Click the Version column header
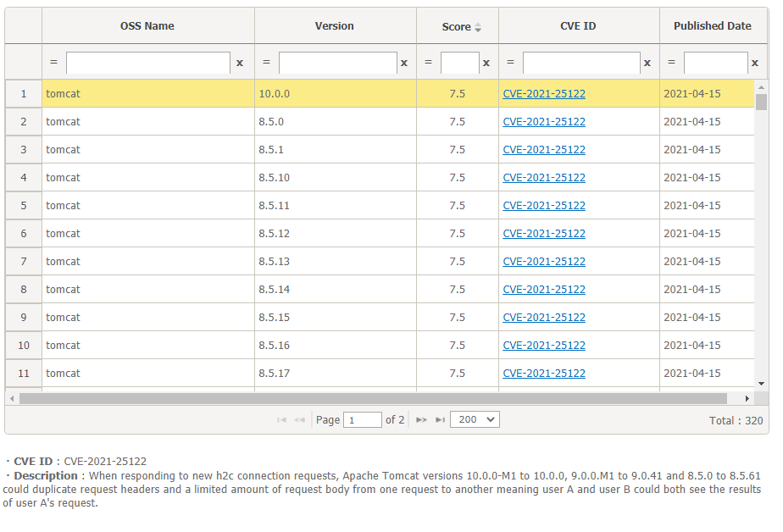The height and width of the screenshot is (532, 783). (x=335, y=26)
